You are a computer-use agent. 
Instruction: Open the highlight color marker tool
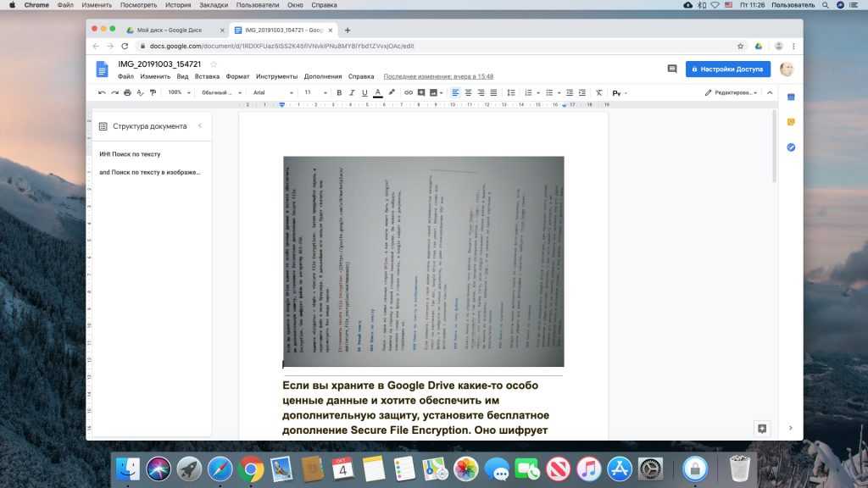pyautogui.click(x=391, y=92)
